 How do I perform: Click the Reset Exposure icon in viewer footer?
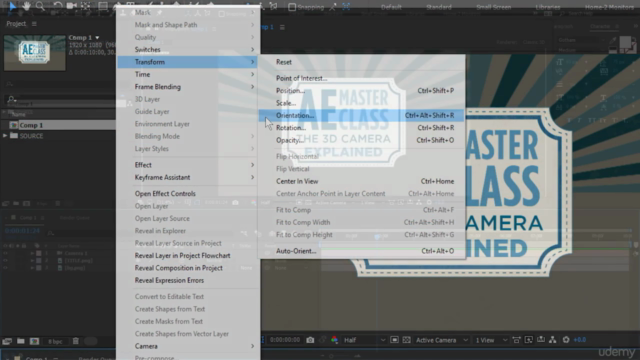tap(566, 340)
